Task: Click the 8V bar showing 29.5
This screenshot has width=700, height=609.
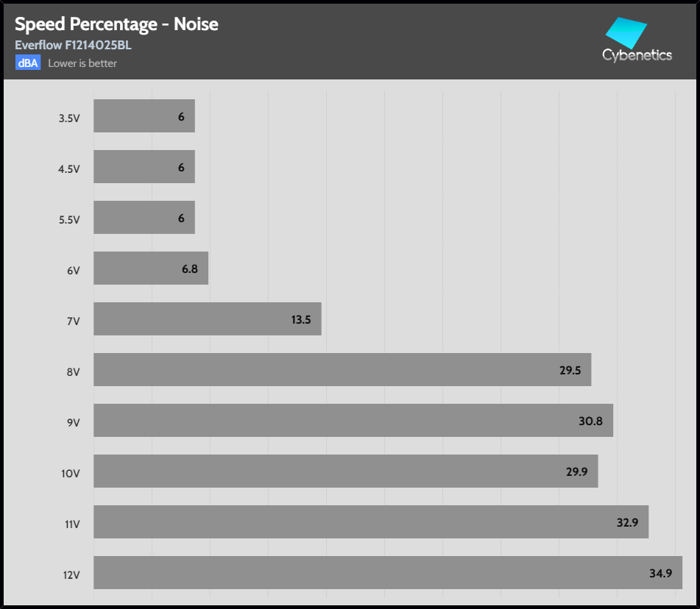Action: 342,370
